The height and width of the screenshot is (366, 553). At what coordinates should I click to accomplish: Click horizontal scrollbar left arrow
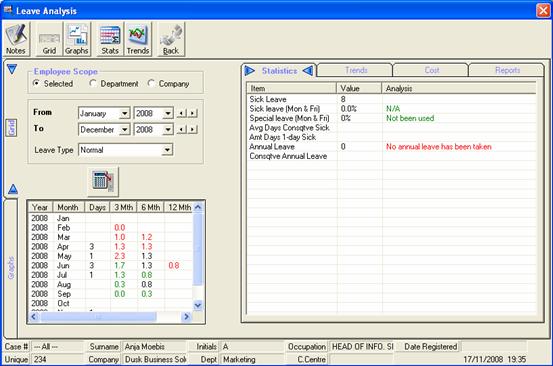pyautogui.click(x=34, y=317)
